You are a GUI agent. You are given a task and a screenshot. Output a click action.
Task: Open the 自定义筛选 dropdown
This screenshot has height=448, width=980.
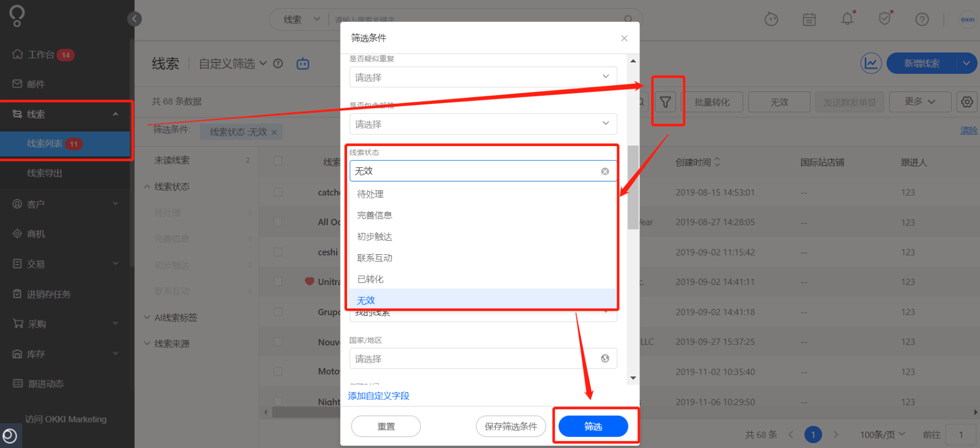[233, 63]
